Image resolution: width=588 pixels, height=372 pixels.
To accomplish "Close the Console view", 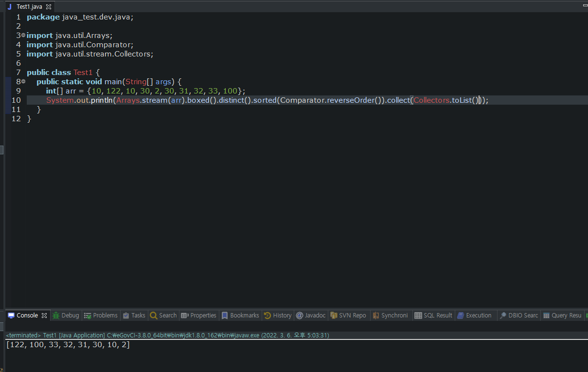I will click(44, 316).
